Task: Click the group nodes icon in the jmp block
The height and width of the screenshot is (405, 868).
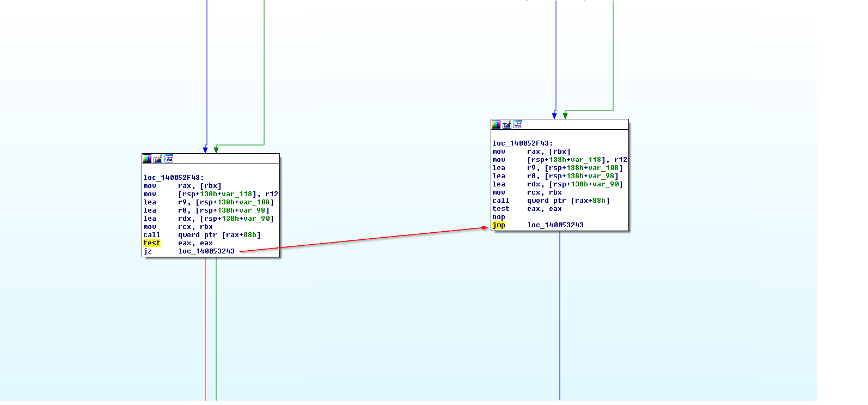Action: (x=518, y=124)
